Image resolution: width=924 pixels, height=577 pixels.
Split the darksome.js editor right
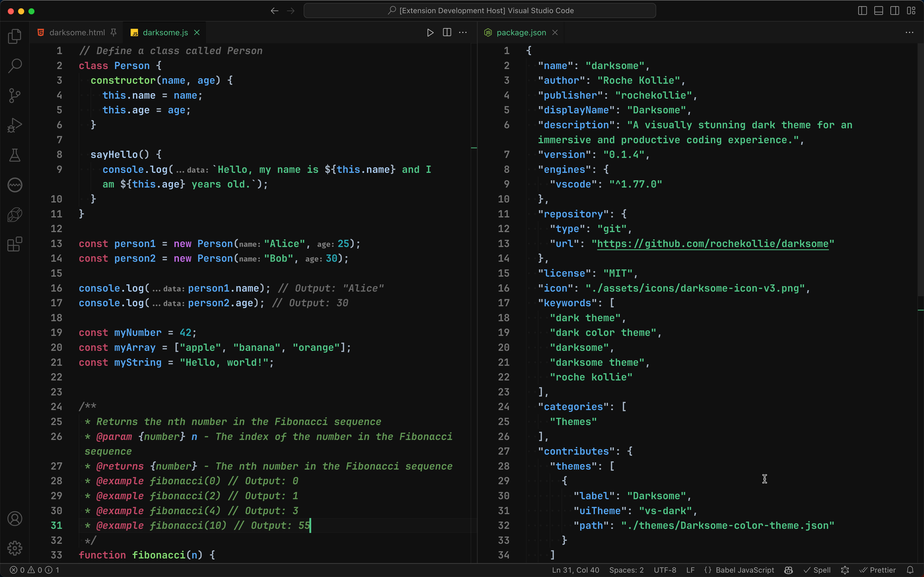[x=447, y=33]
